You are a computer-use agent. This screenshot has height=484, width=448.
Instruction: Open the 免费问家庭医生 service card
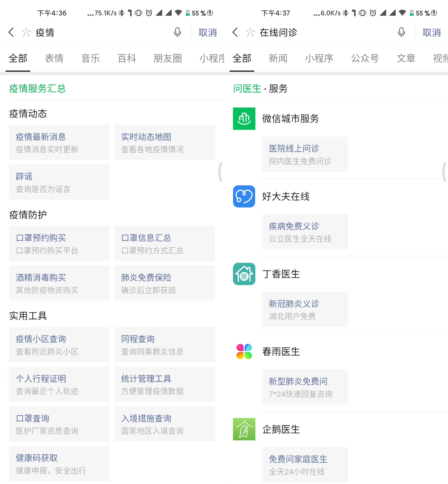pos(305,465)
